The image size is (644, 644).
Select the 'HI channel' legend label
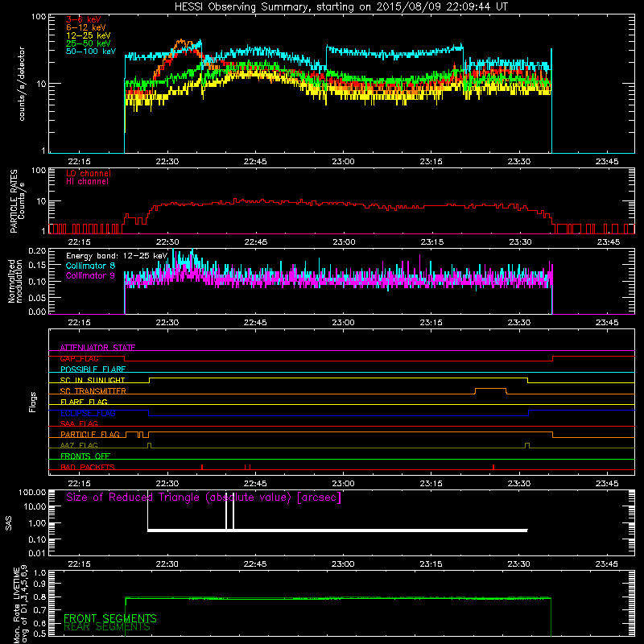[87, 182]
